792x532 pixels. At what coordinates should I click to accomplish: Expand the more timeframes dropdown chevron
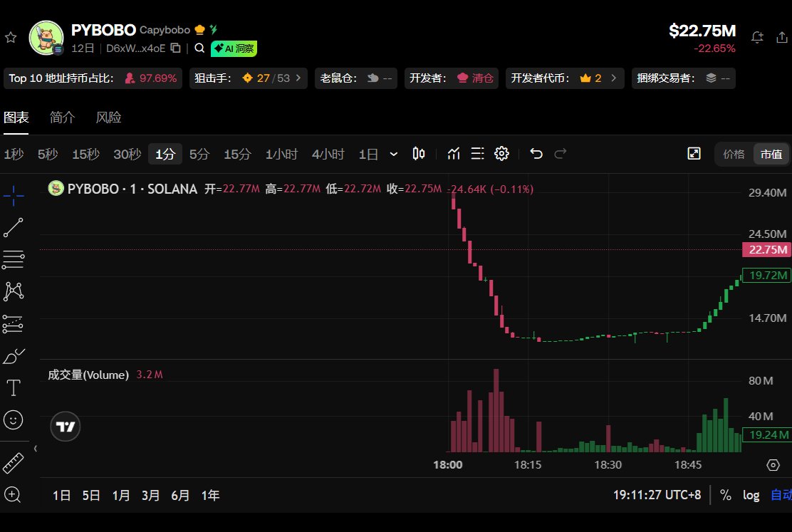[x=393, y=154]
